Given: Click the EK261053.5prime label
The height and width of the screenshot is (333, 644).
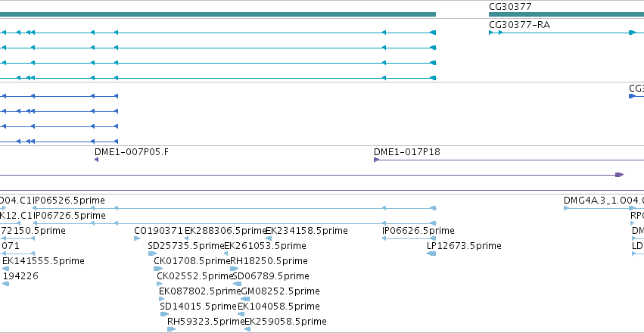Looking at the screenshot, I should tap(266, 246).
